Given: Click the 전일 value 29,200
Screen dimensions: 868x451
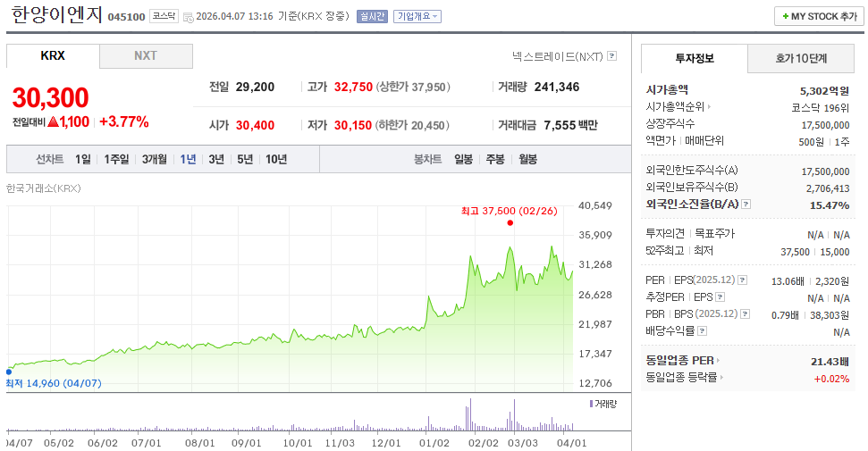Looking at the screenshot, I should (255, 87).
